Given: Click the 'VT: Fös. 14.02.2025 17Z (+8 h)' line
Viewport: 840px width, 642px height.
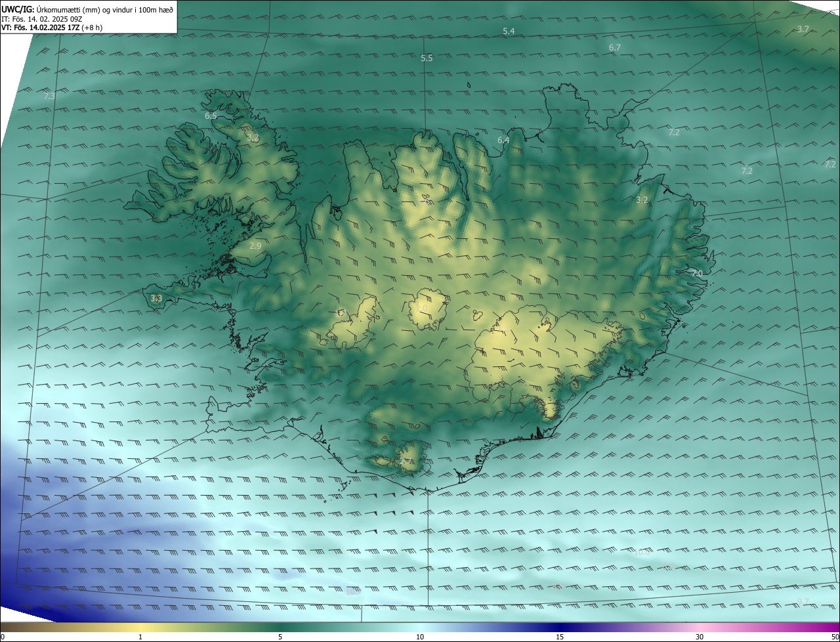Looking at the screenshot, I should tap(52, 28).
